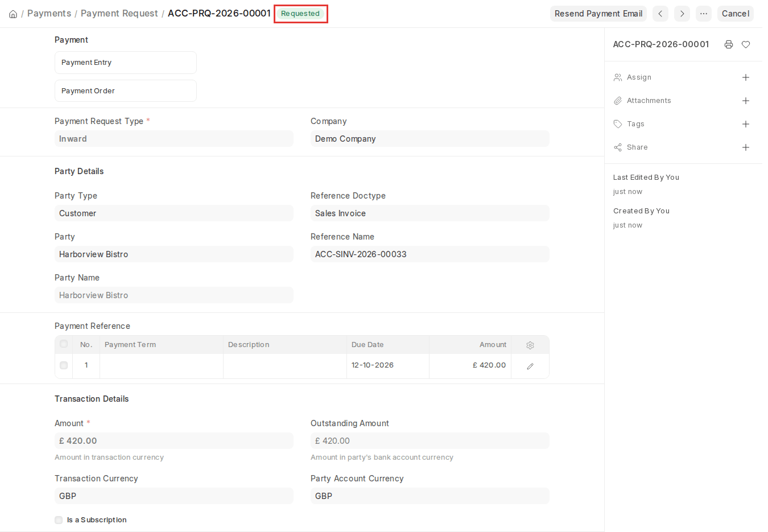Click the Outstanding Amount field
This screenshot has height=532, width=768.
[430, 441]
